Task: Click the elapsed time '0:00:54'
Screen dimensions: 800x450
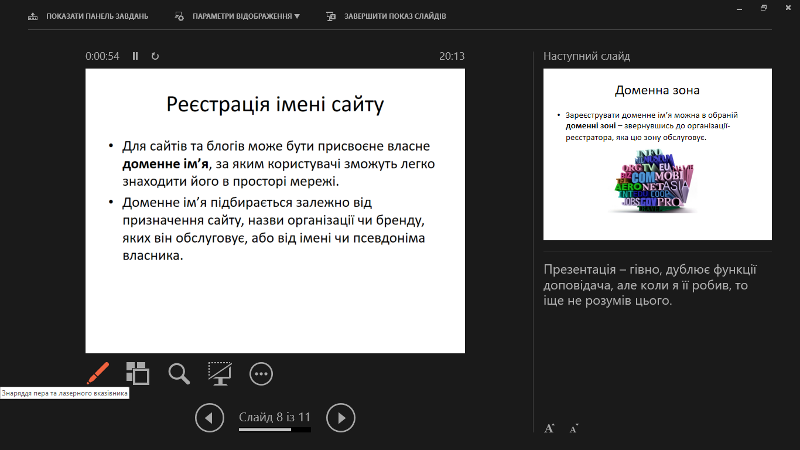Action: click(x=102, y=56)
